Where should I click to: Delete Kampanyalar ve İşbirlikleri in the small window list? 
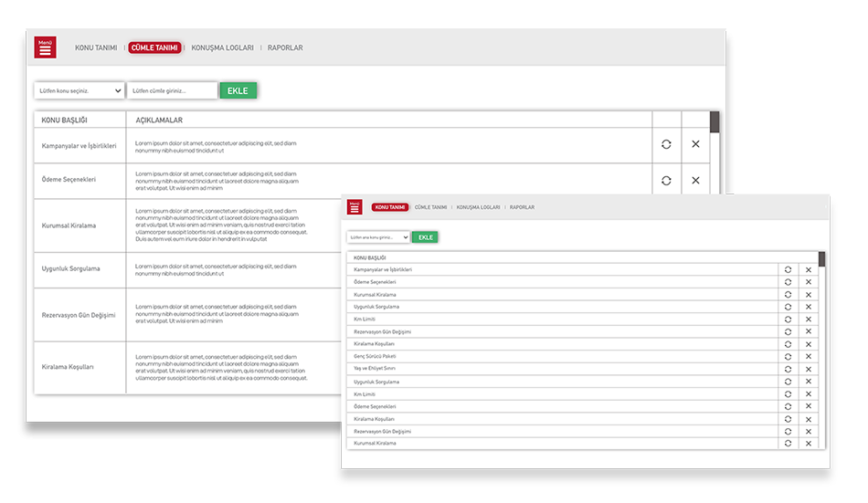[808, 269]
